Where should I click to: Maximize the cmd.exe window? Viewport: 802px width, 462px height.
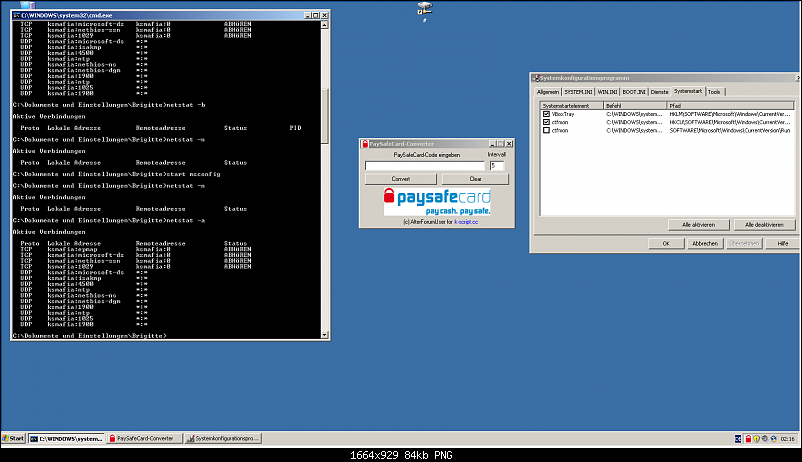coord(316,15)
